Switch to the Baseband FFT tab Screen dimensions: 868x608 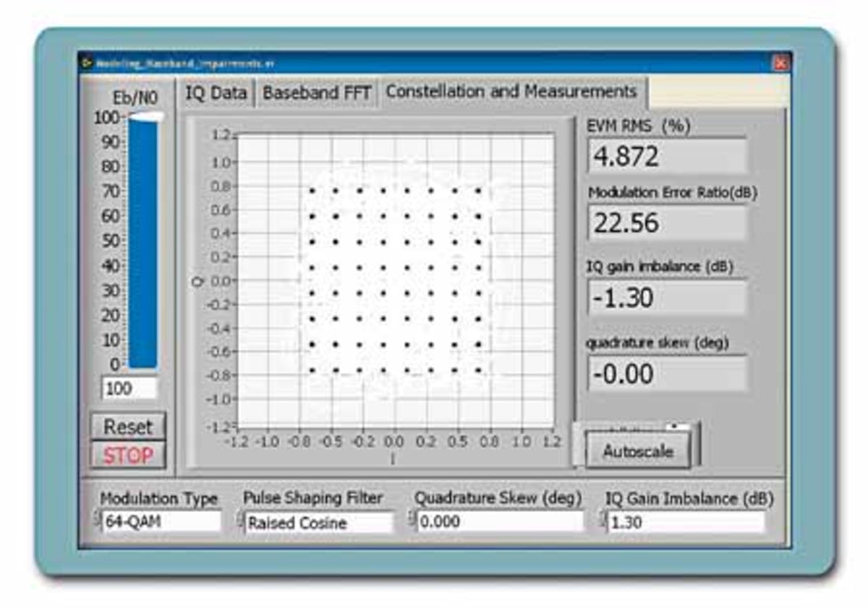[315, 92]
